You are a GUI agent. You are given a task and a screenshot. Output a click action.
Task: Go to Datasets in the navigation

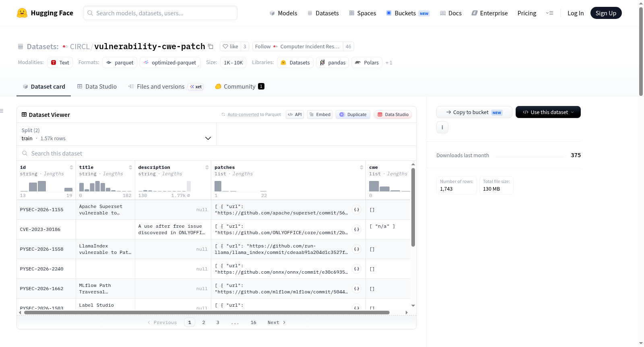[x=323, y=13]
